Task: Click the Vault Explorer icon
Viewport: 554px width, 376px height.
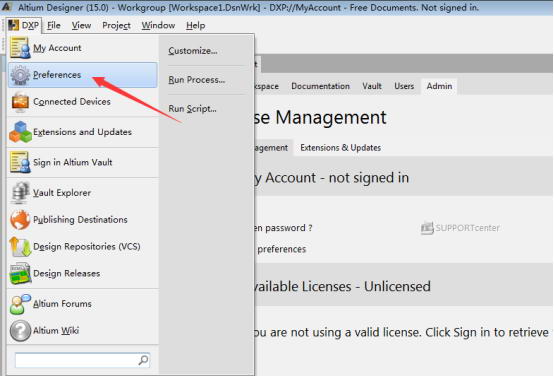Action: click(x=20, y=193)
